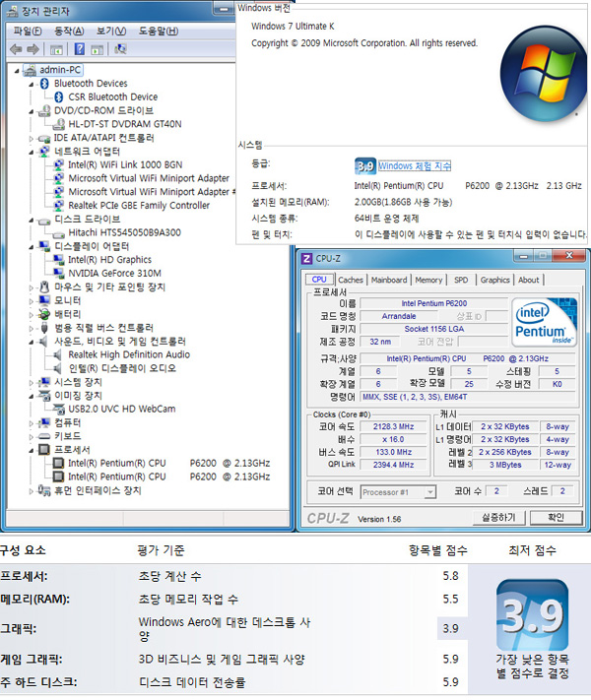591x700 pixels.
Task: Switch to the Graphics tab in CPU-Z
Action: pyautogui.click(x=494, y=280)
